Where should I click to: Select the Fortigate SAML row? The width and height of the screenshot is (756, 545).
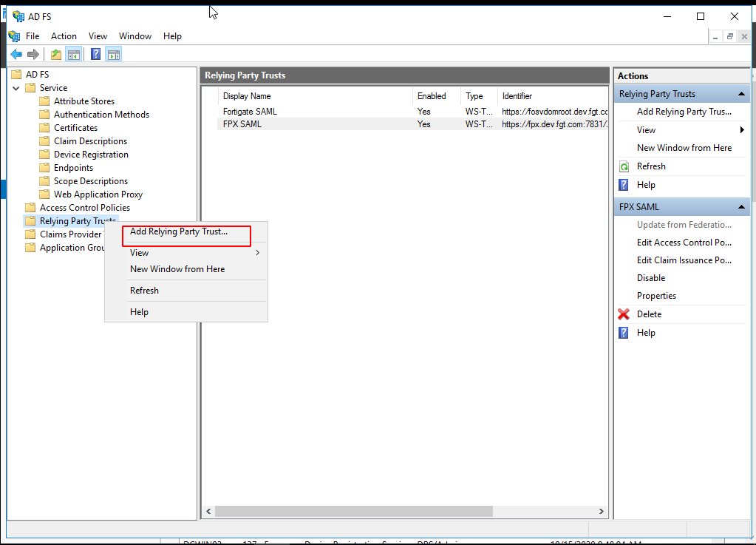point(412,112)
